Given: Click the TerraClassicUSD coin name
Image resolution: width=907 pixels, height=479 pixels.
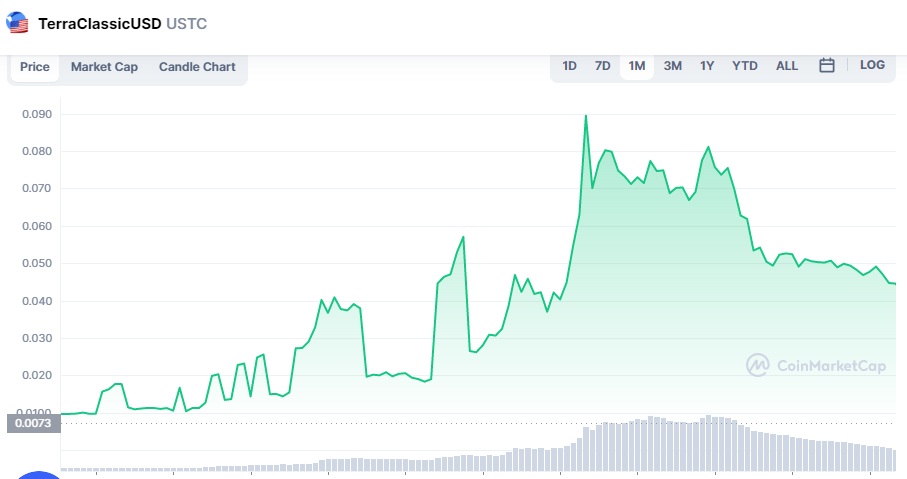Looking at the screenshot, I should coord(99,24).
